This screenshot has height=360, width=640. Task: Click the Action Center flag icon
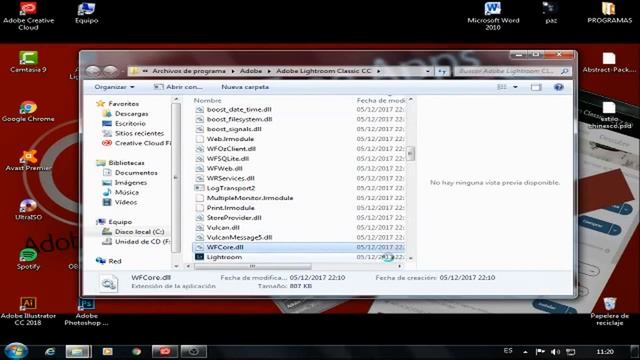click(x=540, y=352)
